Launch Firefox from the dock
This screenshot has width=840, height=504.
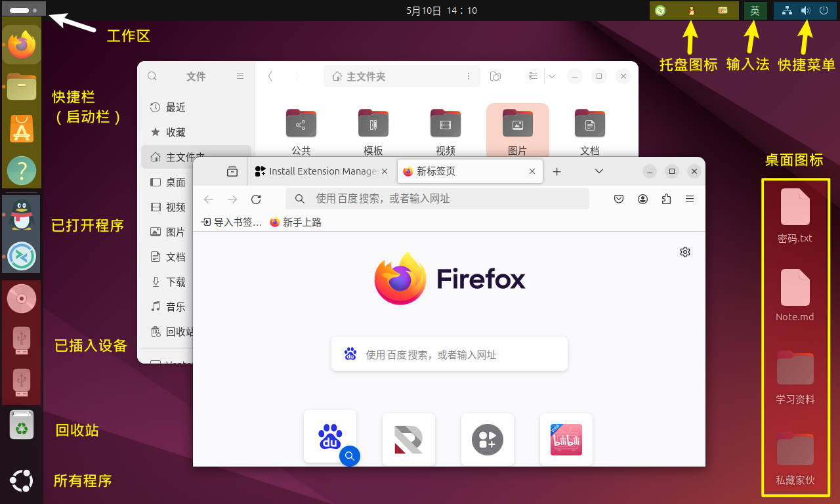coord(22,45)
